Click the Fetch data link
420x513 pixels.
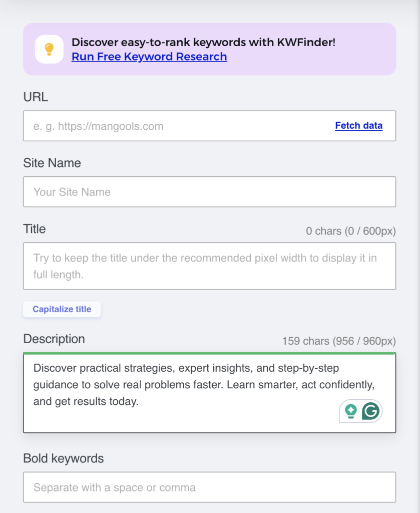click(358, 126)
